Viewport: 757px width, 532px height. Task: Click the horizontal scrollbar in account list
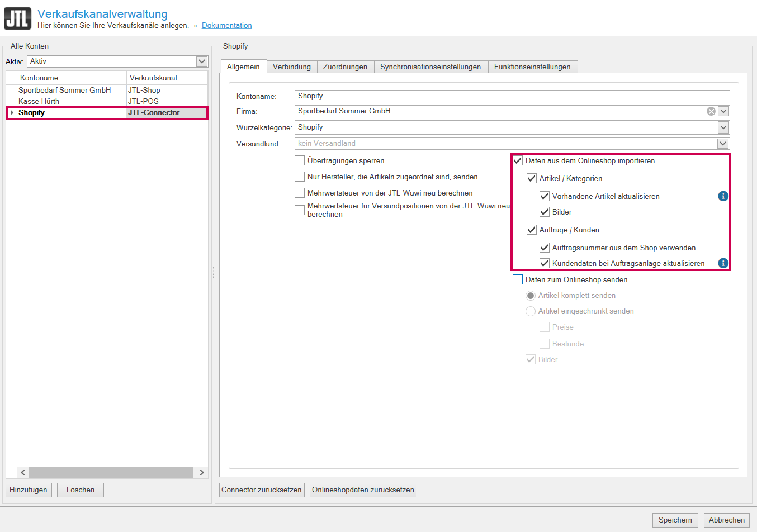(x=111, y=472)
